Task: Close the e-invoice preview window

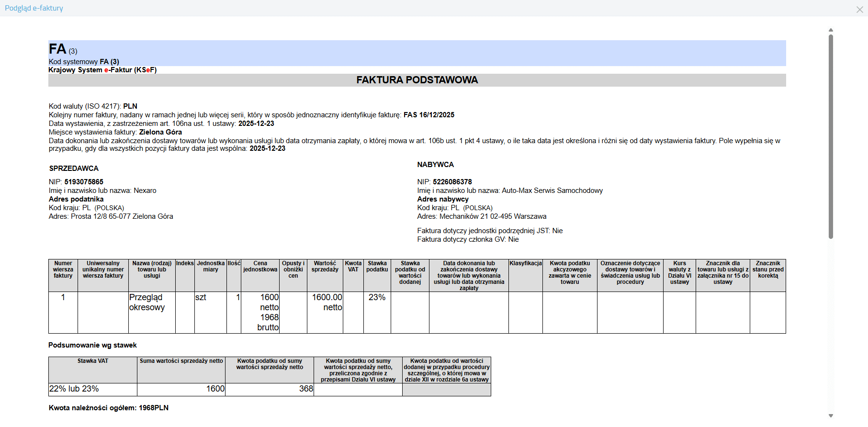Action: (859, 10)
